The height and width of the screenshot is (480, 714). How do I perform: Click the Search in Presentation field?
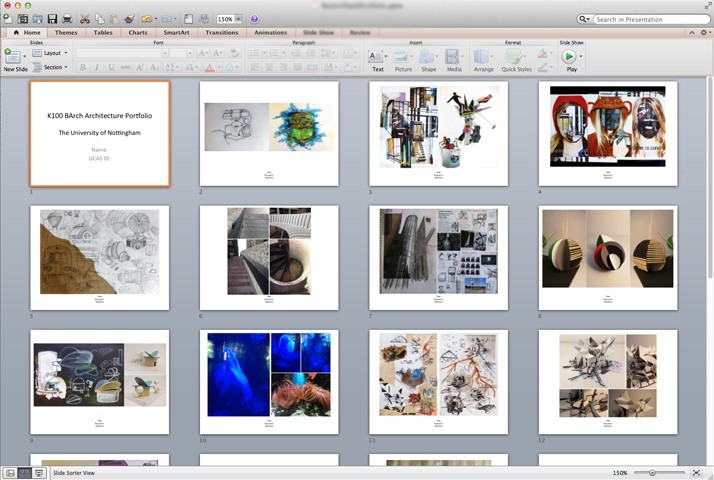point(651,19)
